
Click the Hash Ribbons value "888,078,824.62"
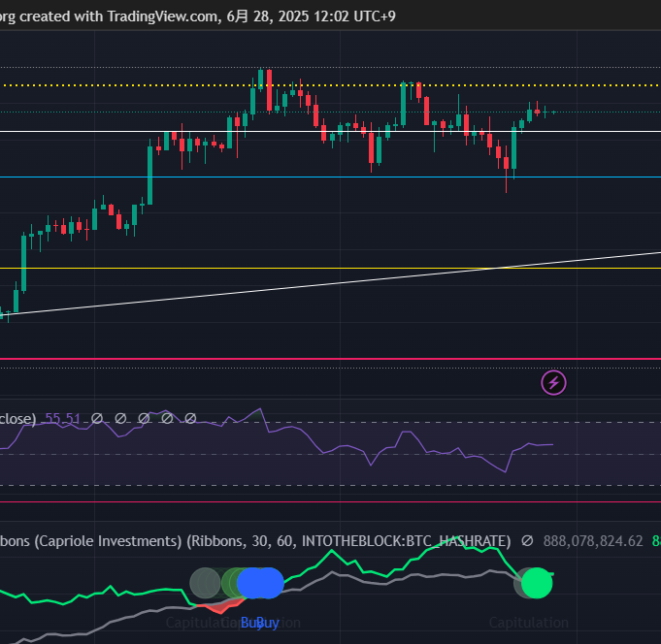[593, 541]
